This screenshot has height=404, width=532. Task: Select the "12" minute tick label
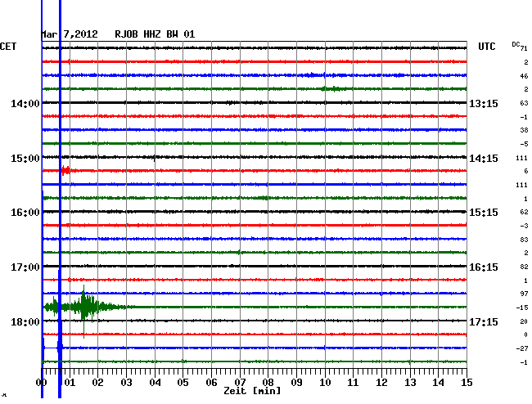point(381,383)
